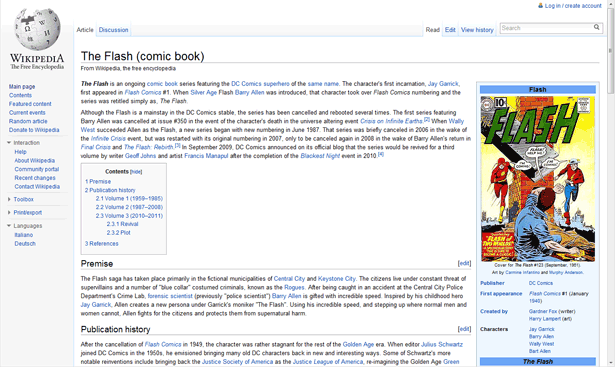615x367 pixels.
Task: Hide the Contents table
Action: point(136,172)
